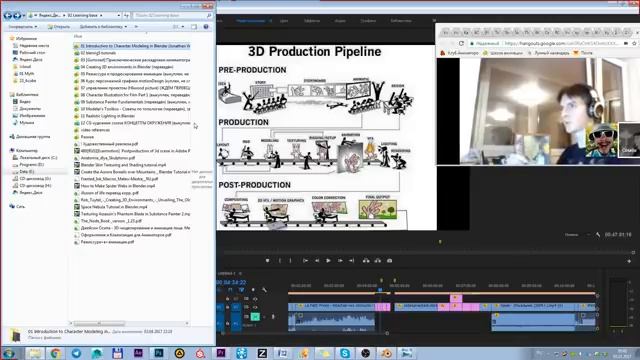640x360 pixels.
Task: Open Telegram from taskbar
Action: click(76, 353)
